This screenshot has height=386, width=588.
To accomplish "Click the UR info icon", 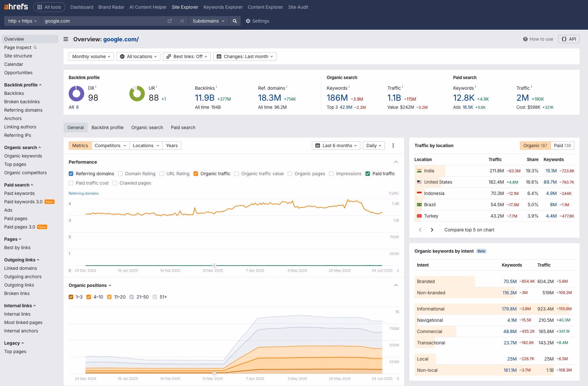I will 156,86.
